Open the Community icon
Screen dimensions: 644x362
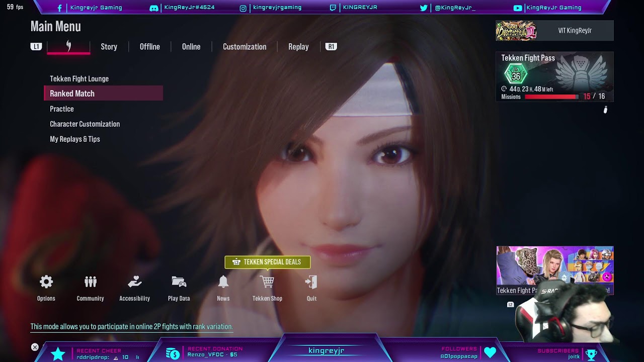[x=91, y=282]
